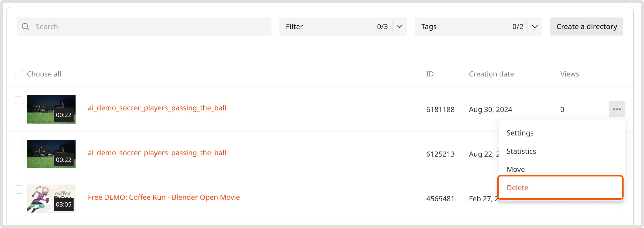644x228 pixels.
Task: Click the Filter dropdown chevron arrow
Action: [x=399, y=26]
